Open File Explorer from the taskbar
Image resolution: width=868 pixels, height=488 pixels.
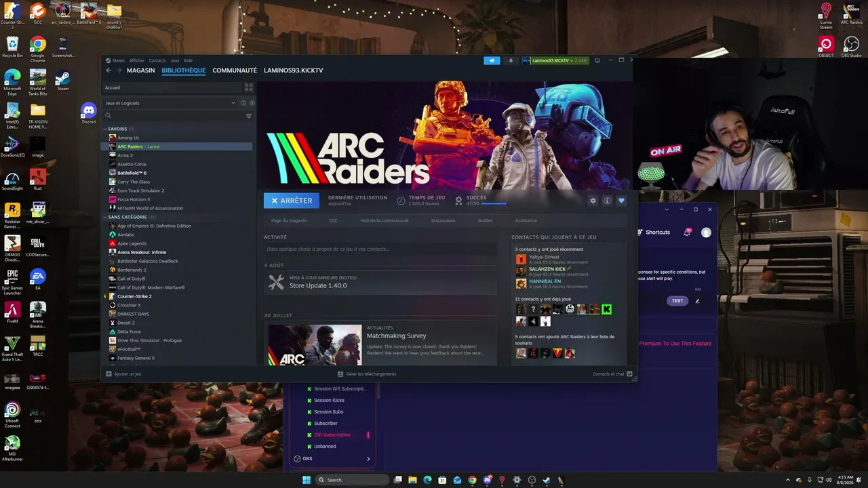click(412, 480)
